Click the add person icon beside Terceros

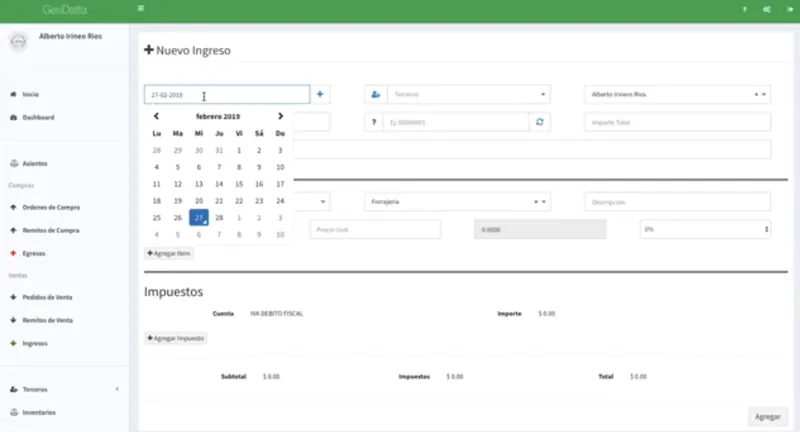[376, 94]
